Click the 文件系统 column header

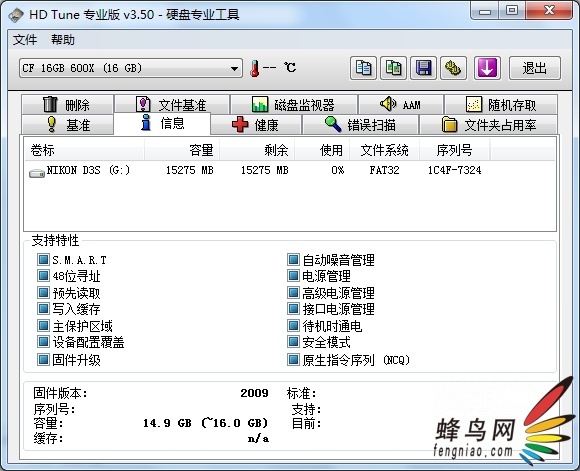pyautogui.click(x=384, y=150)
